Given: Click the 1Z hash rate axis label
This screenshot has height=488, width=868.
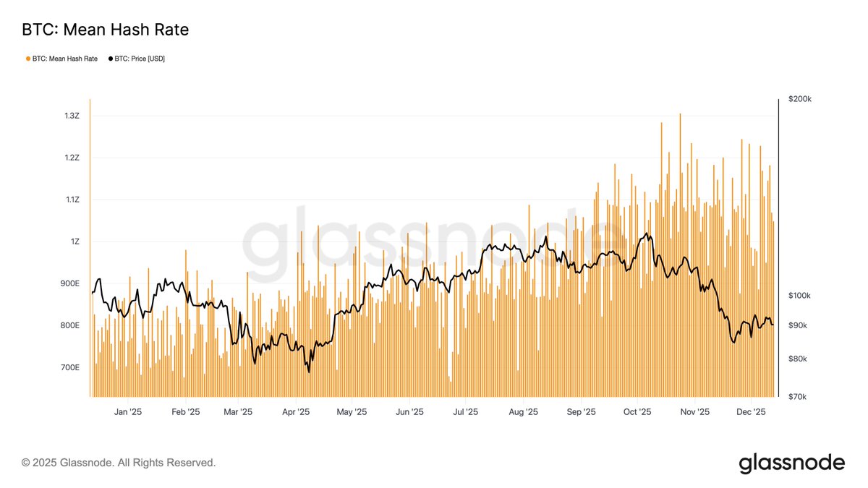Looking at the screenshot, I should (75, 241).
